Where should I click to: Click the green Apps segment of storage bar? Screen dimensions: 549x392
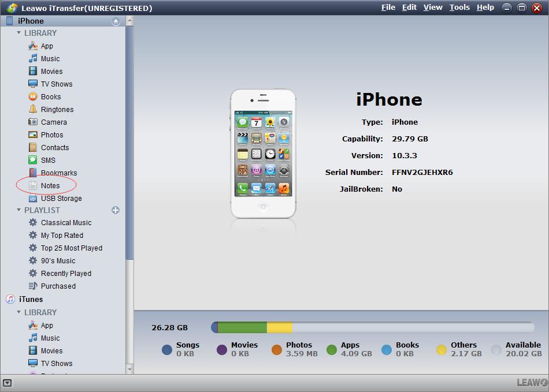click(x=242, y=328)
